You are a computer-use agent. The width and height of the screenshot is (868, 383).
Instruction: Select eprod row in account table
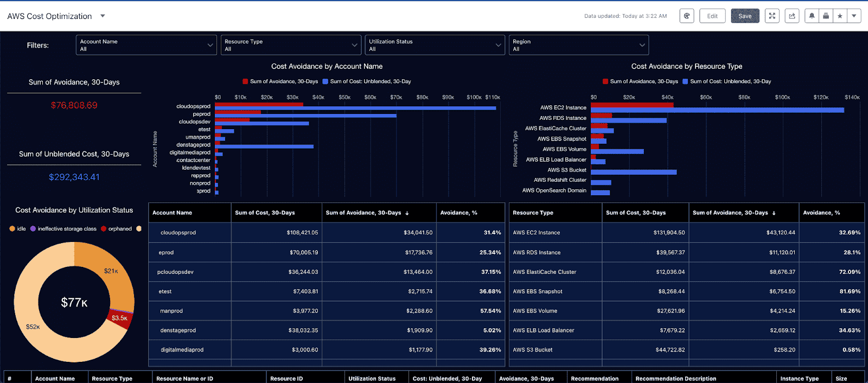pos(326,252)
